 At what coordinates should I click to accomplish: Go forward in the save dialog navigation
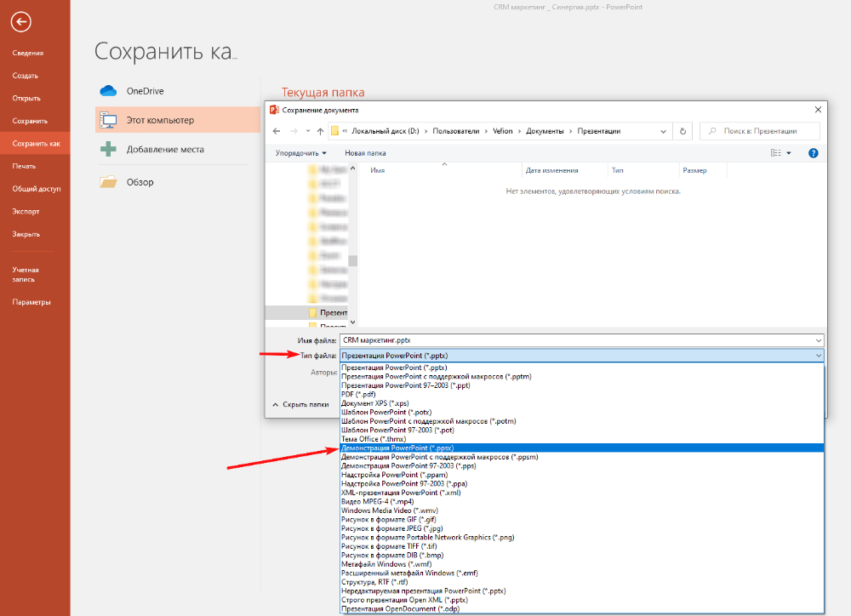point(294,131)
